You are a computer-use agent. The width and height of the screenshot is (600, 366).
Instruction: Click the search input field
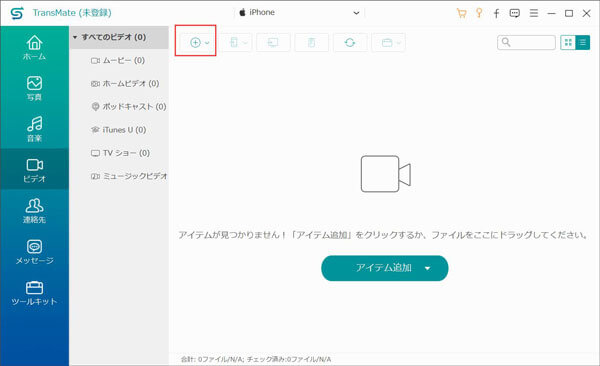click(x=527, y=42)
